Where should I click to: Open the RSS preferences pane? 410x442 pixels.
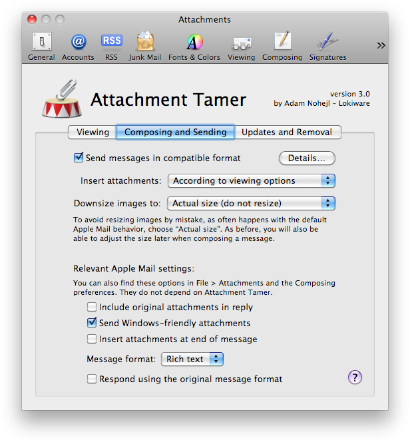(x=111, y=47)
